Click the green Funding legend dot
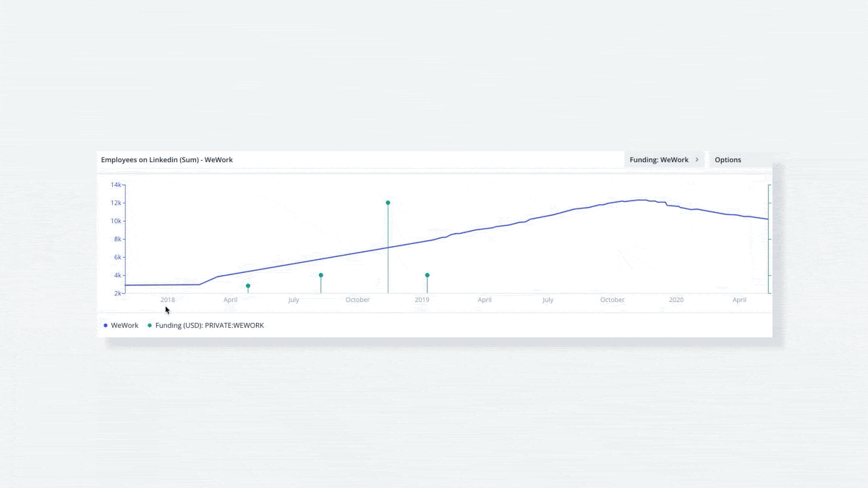Viewport: 868px width, 488px height. click(150, 326)
